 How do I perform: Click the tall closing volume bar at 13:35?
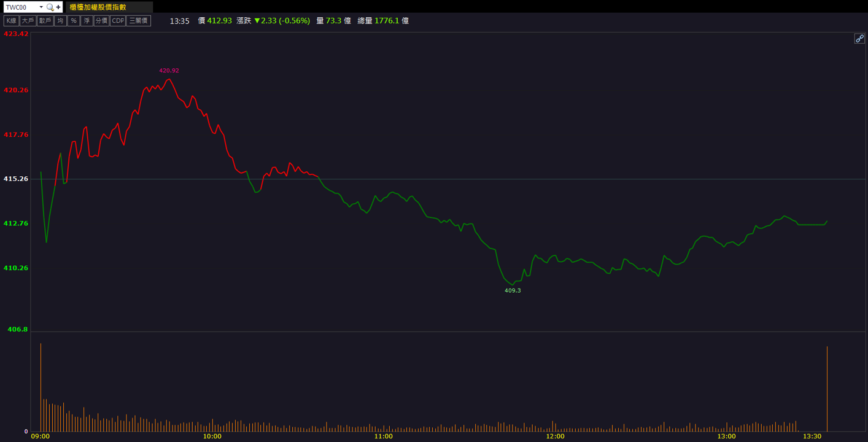pyautogui.click(x=827, y=389)
